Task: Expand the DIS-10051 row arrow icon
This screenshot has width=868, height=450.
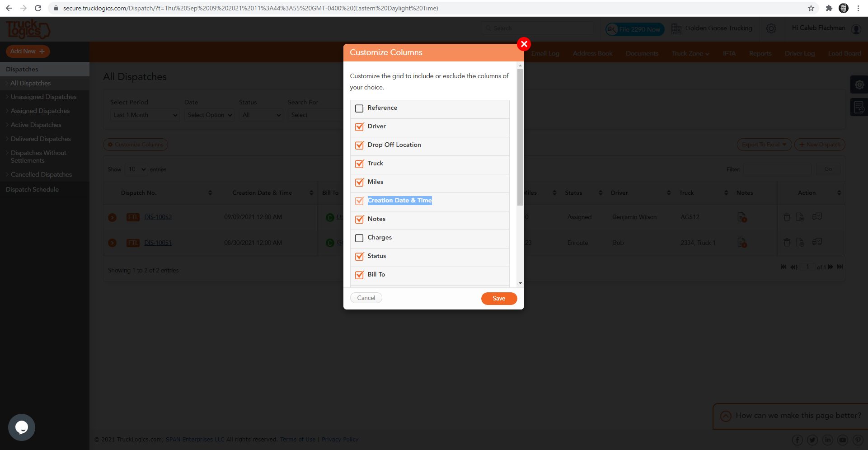Action: [x=113, y=243]
